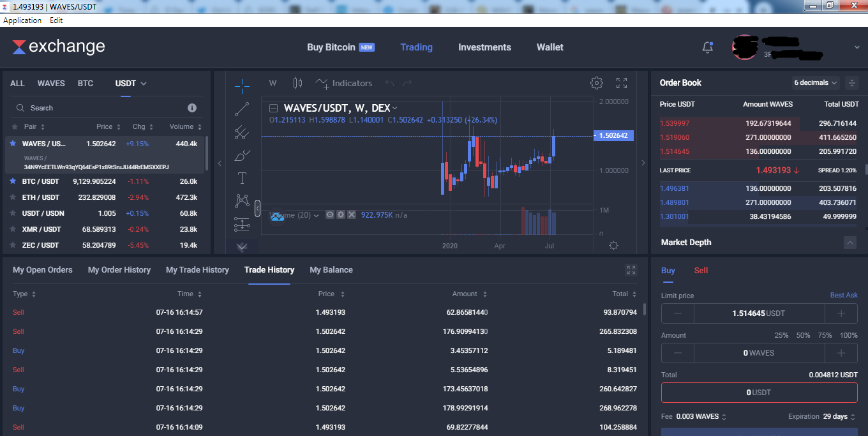Image resolution: width=868 pixels, height=436 pixels.
Task: Click the pair Search field
Action: coord(99,108)
